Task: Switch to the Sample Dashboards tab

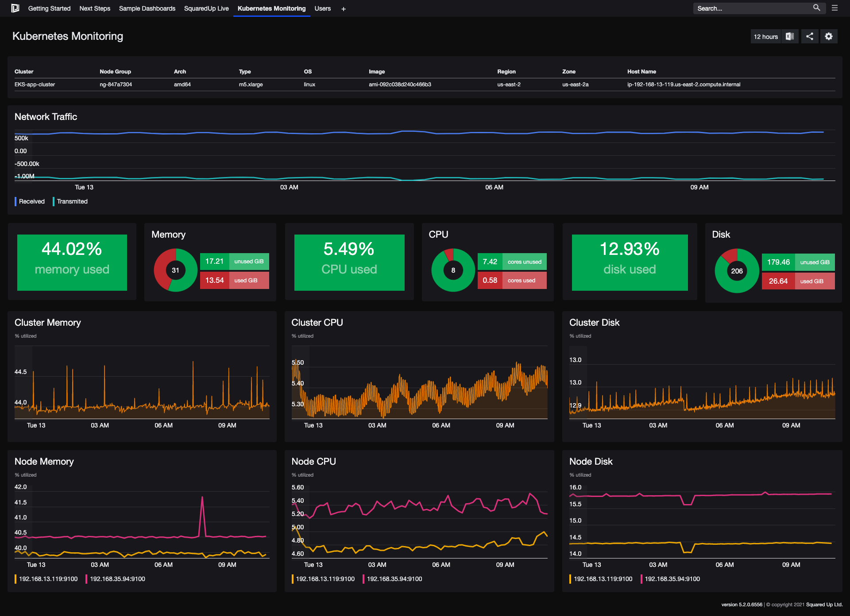Action: coord(147,8)
